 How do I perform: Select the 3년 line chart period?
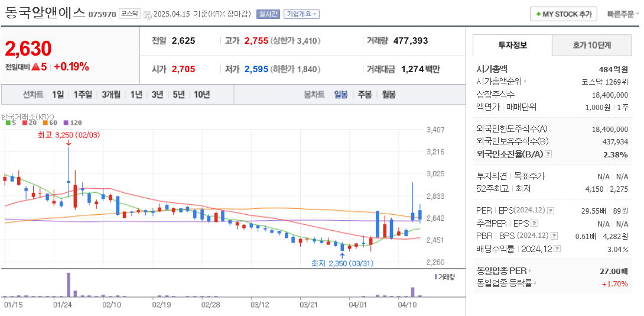click(x=157, y=95)
